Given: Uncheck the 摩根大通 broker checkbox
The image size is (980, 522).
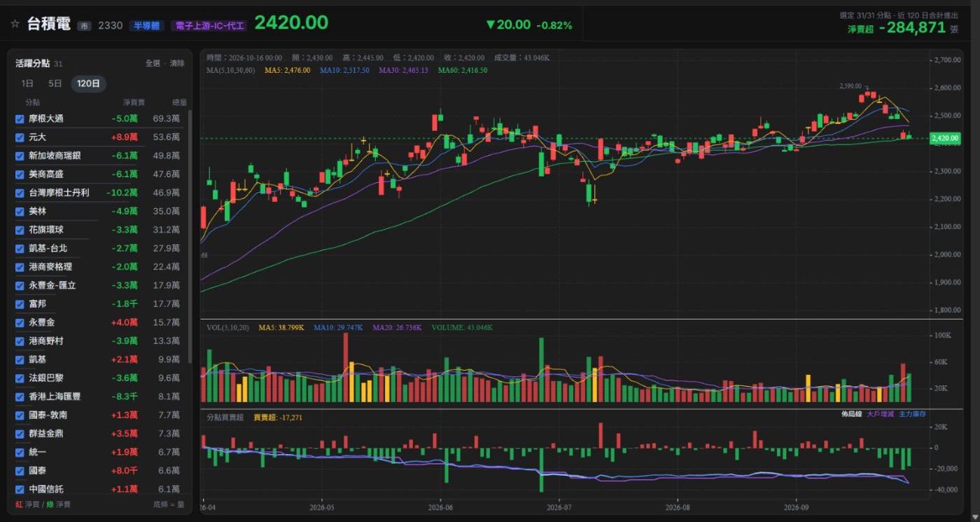Looking at the screenshot, I should pyautogui.click(x=20, y=119).
